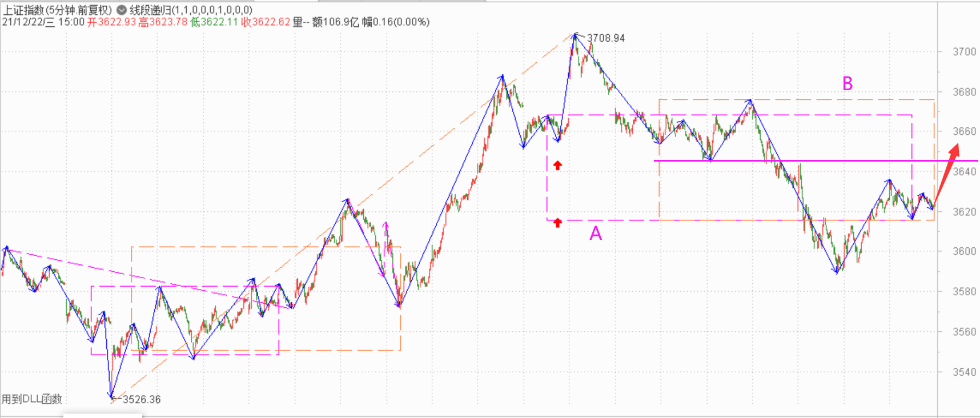Click the magenta label A
Viewport: 980px width, 418px height.
596,233
